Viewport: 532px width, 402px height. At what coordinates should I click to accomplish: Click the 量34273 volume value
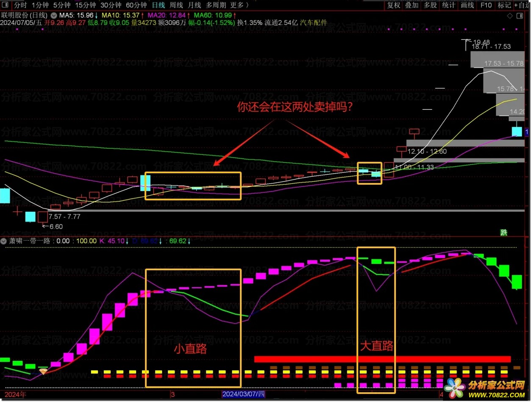144,22
